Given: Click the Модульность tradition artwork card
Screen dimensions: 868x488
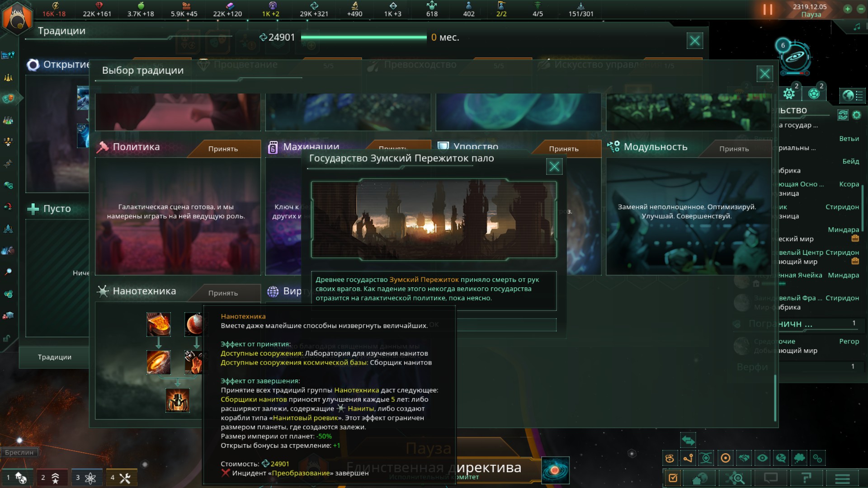Looking at the screenshot, I should point(689,216).
